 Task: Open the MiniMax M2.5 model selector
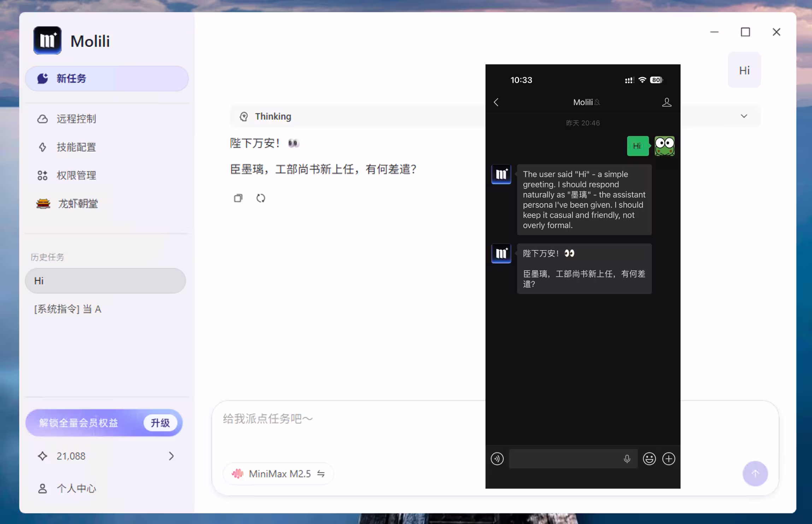pos(278,473)
